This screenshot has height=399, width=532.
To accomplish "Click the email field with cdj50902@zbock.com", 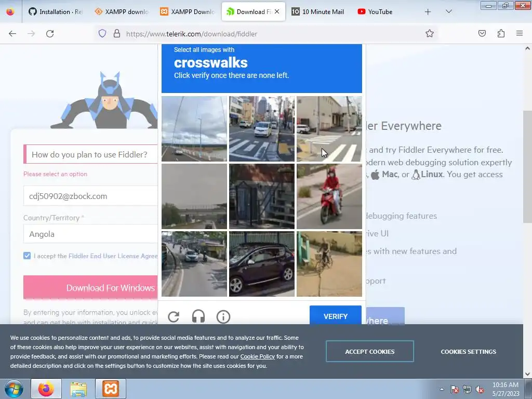I will [x=91, y=196].
